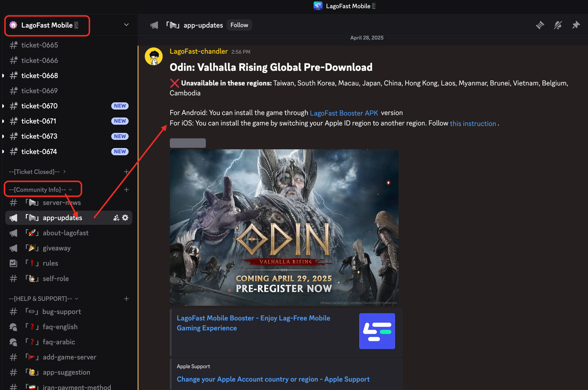Image resolution: width=588 pixels, height=390 pixels.
Task: Switch to the giveaway channel
Action: tap(57, 248)
